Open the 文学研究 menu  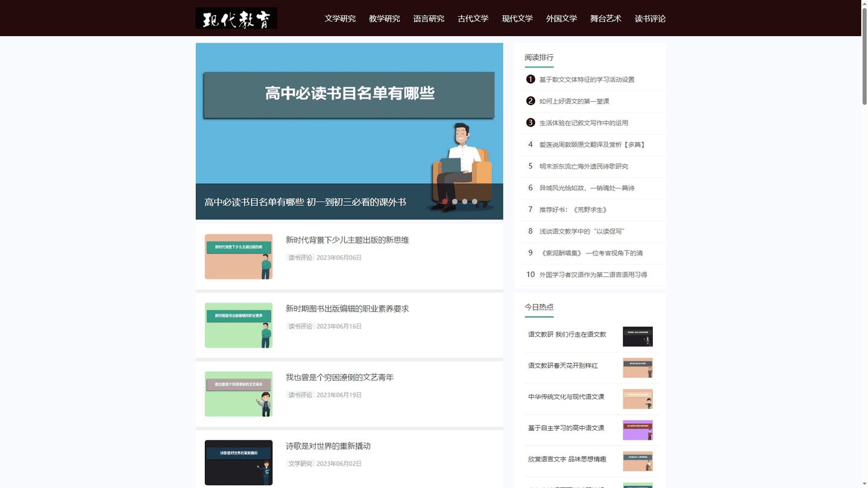tap(340, 19)
